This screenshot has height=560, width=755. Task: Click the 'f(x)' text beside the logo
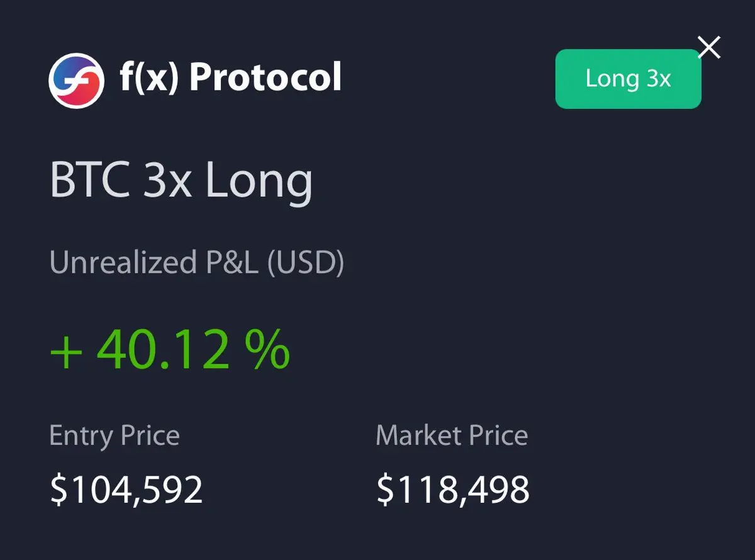[x=150, y=79]
